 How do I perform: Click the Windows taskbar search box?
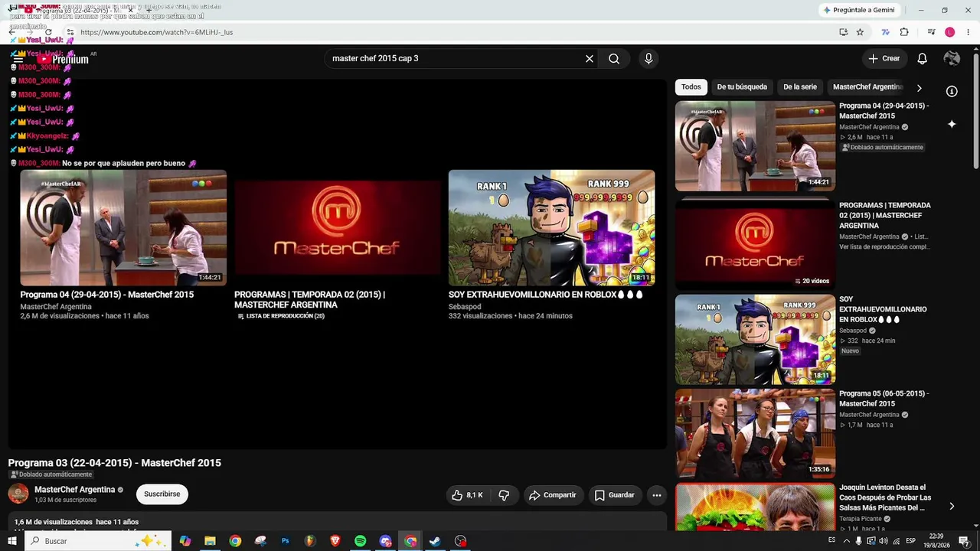(99, 541)
